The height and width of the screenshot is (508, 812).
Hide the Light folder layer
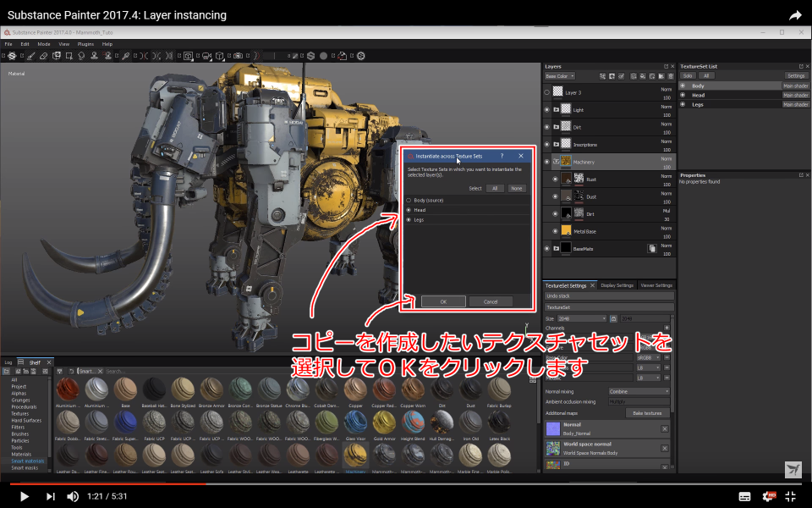click(547, 110)
